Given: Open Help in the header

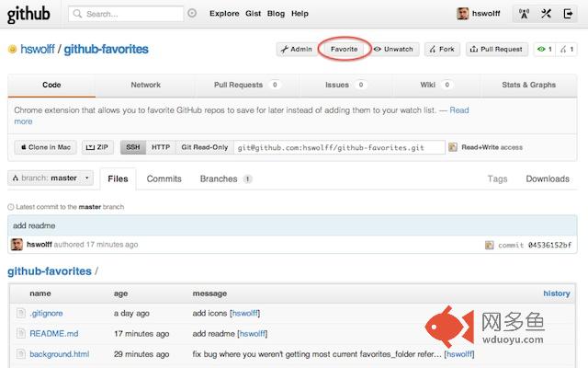Looking at the screenshot, I should pos(300,14).
